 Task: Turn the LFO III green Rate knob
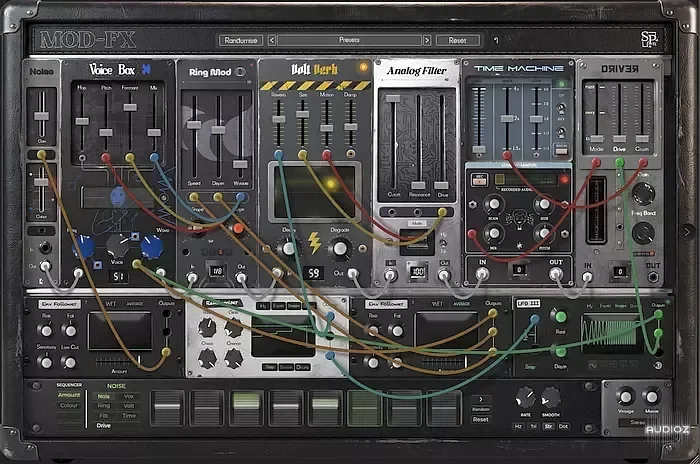point(560,317)
